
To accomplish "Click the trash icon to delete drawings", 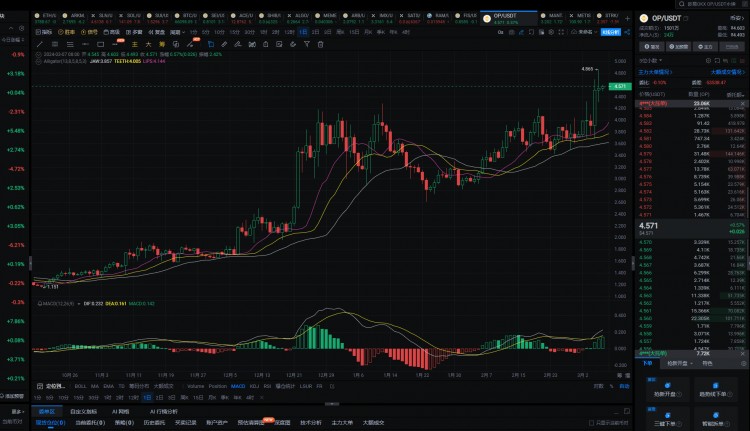I will pyautogui.click(x=320, y=44).
